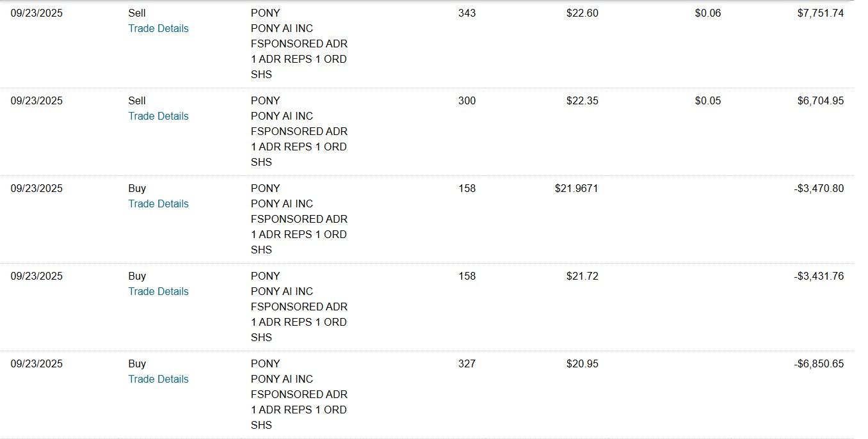Click the -$6,850.65 buy amount
Viewport: 868px width, 439px height.
(819, 363)
